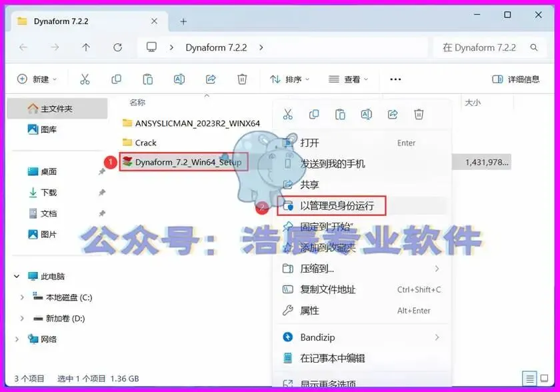This screenshot has height=392, width=560.
Task: Click the Copy icon in the context menu
Action: pyautogui.click(x=313, y=114)
